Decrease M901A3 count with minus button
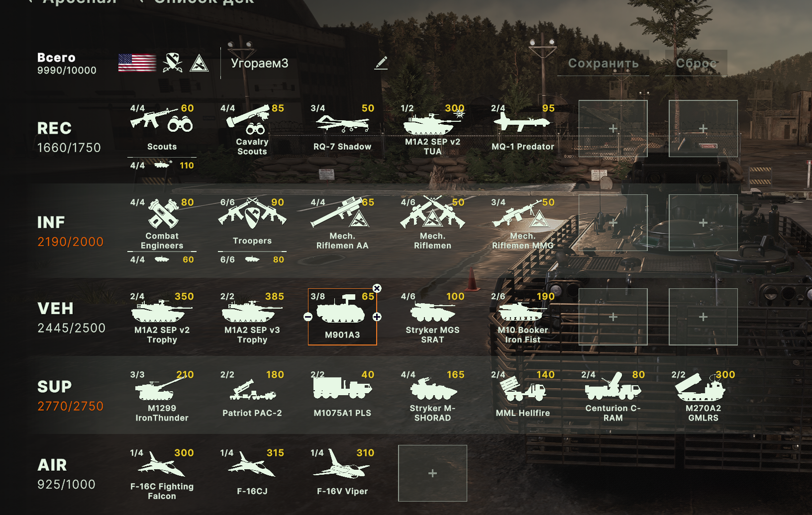812x515 pixels. (x=308, y=317)
